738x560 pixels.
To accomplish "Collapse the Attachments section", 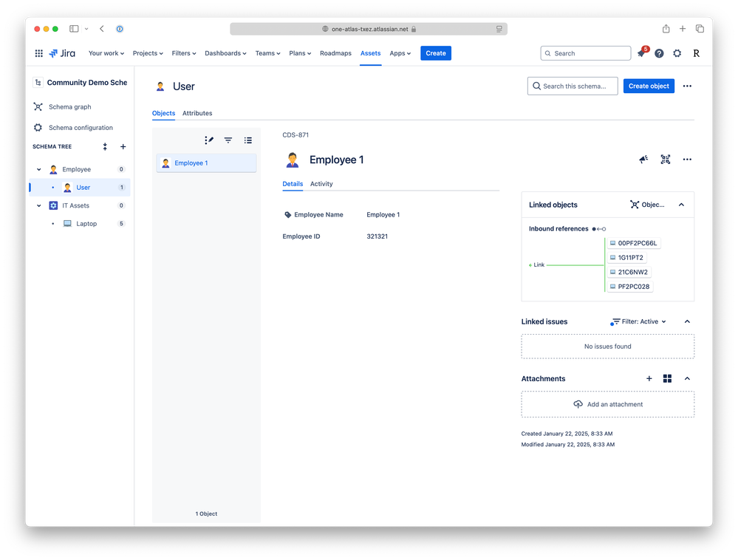I will [687, 379].
